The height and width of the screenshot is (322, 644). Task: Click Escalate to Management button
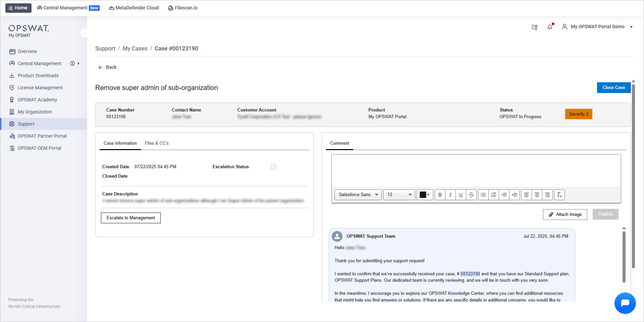pos(131,218)
